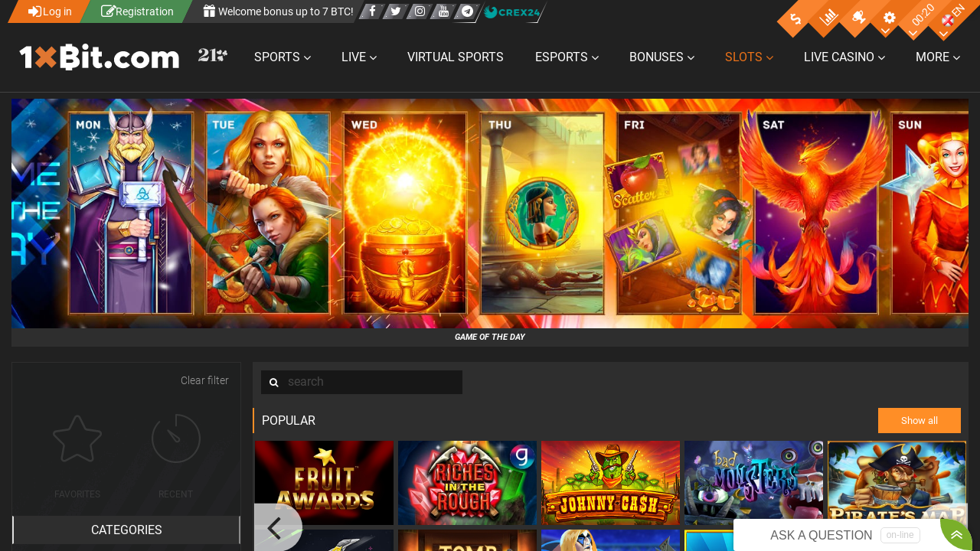The height and width of the screenshot is (551, 980).
Task: Expand the ESPORTS menu
Action: click(x=567, y=57)
